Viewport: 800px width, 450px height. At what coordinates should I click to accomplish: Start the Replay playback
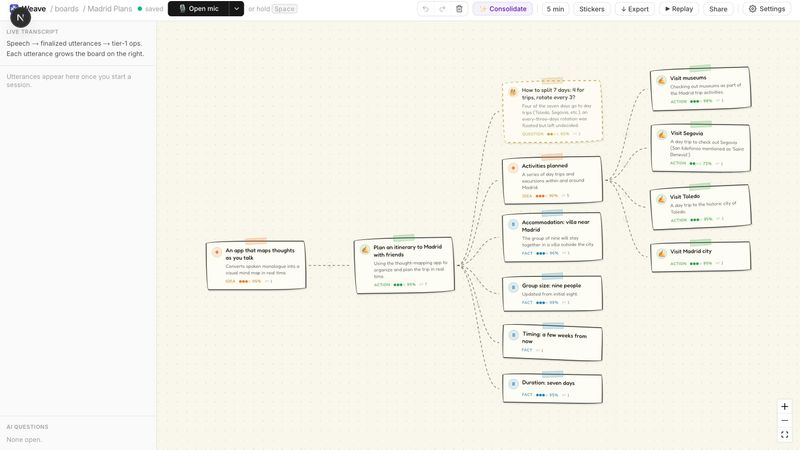(679, 9)
